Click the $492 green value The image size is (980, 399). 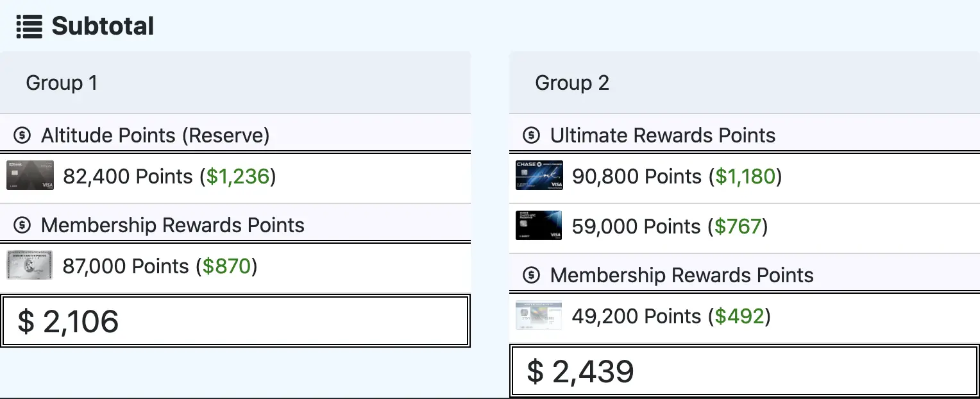[739, 316]
